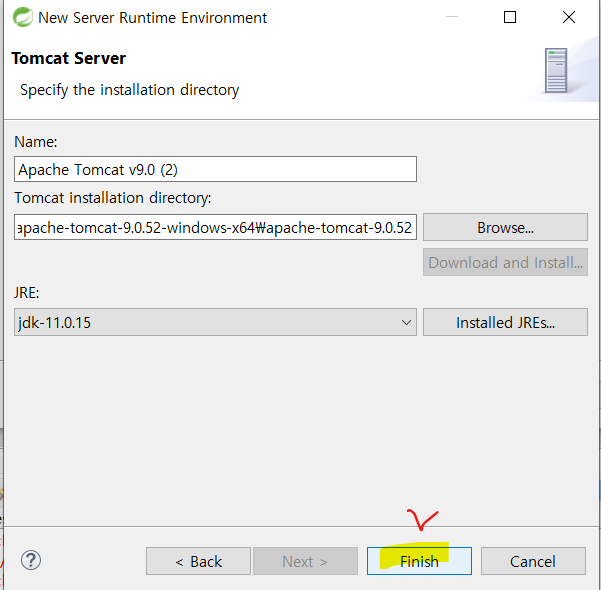
Task: Click the 'JRE:' label
Action: tap(26, 293)
